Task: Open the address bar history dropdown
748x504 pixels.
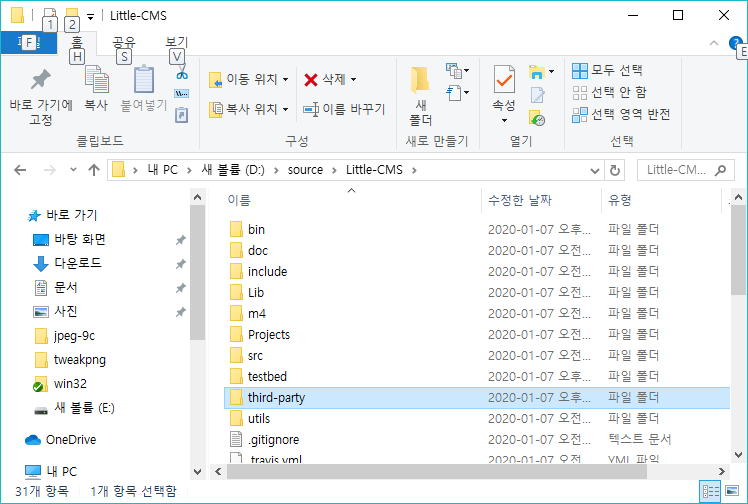Action: (x=594, y=170)
